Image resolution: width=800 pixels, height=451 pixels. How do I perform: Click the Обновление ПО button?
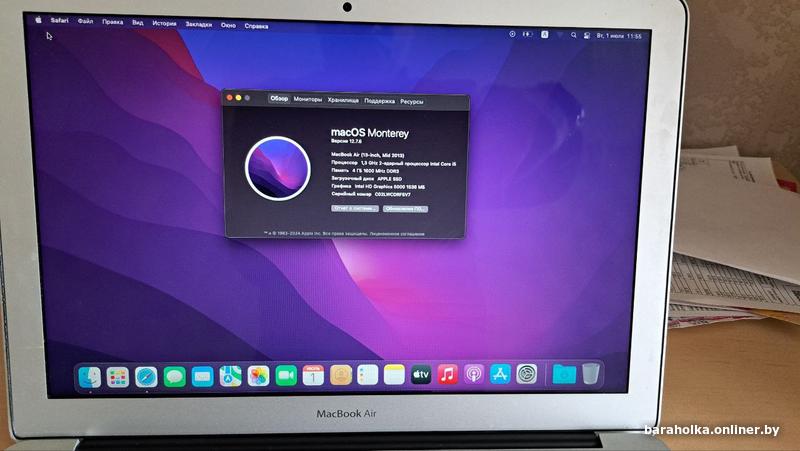pos(406,209)
